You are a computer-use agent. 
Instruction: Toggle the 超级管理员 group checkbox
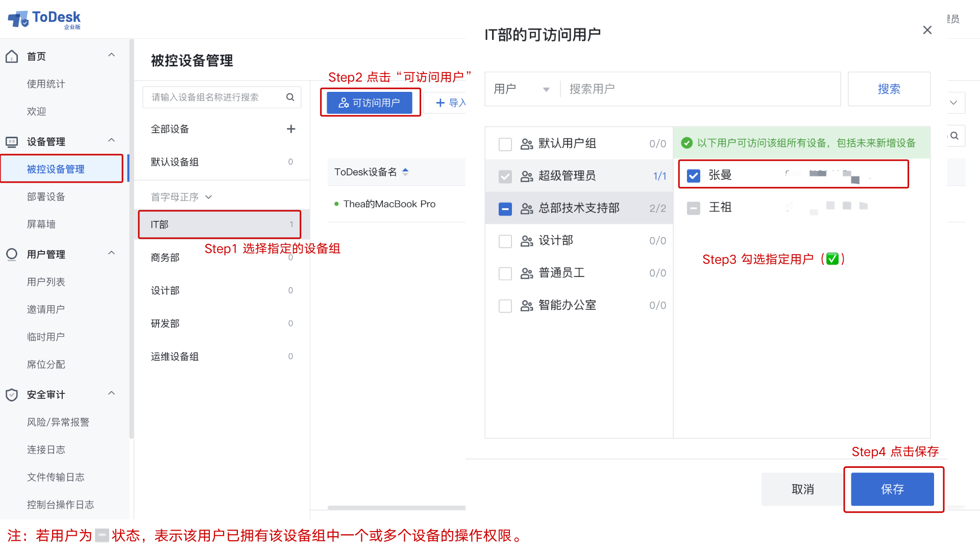pos(505,177)
